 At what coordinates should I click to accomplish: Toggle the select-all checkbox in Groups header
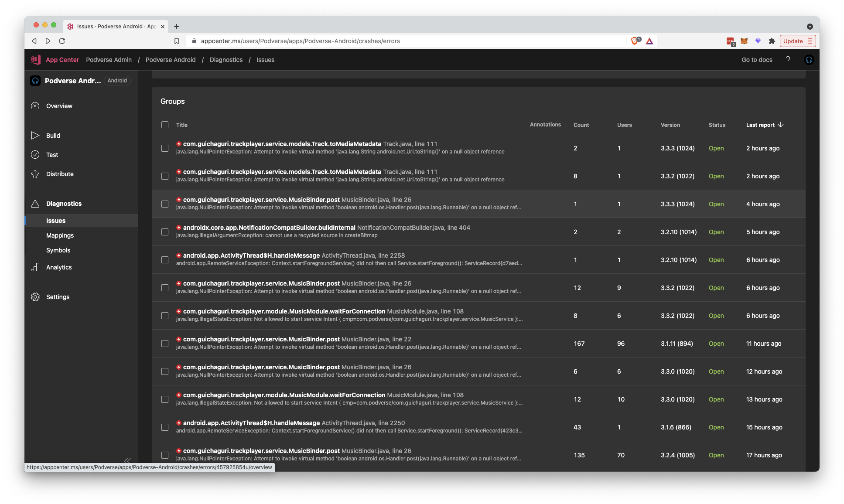pos(164,125)
